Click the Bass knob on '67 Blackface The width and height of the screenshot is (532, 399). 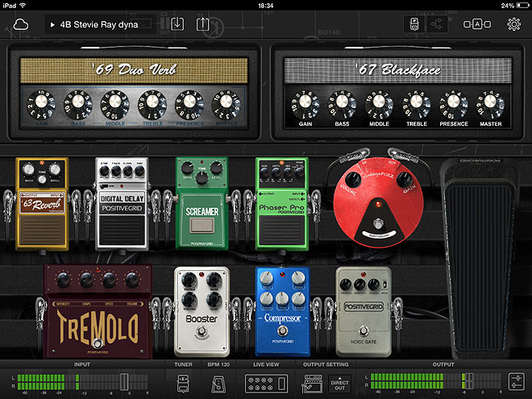click(342, 105)
